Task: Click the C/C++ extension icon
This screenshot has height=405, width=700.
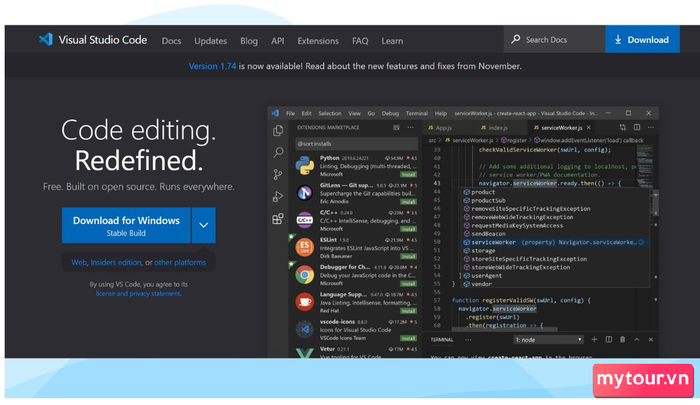Action: (304, 220)
